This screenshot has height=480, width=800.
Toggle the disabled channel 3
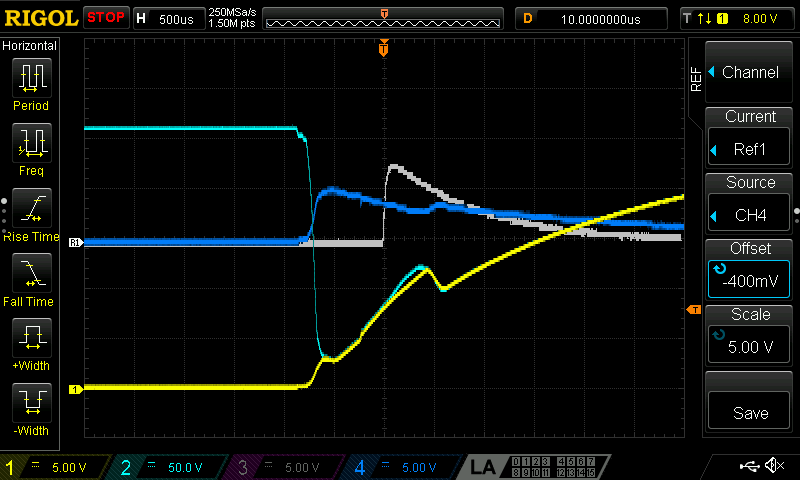(286, 467)
